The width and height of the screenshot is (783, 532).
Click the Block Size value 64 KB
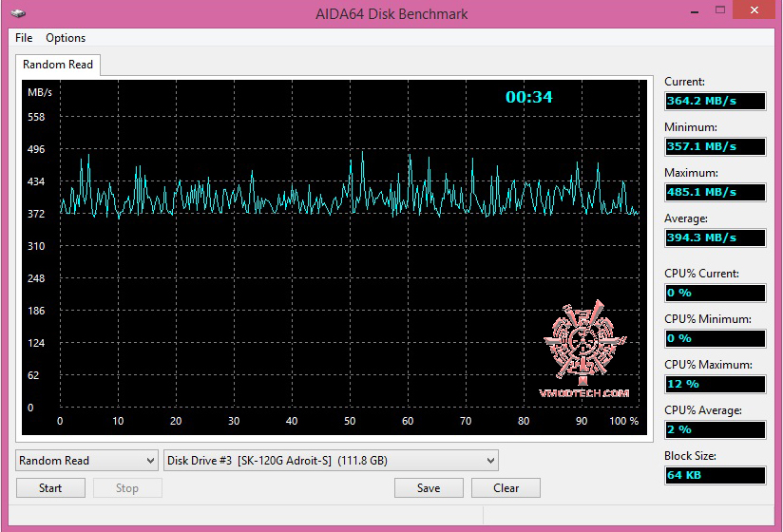click(x=716, y=475)
